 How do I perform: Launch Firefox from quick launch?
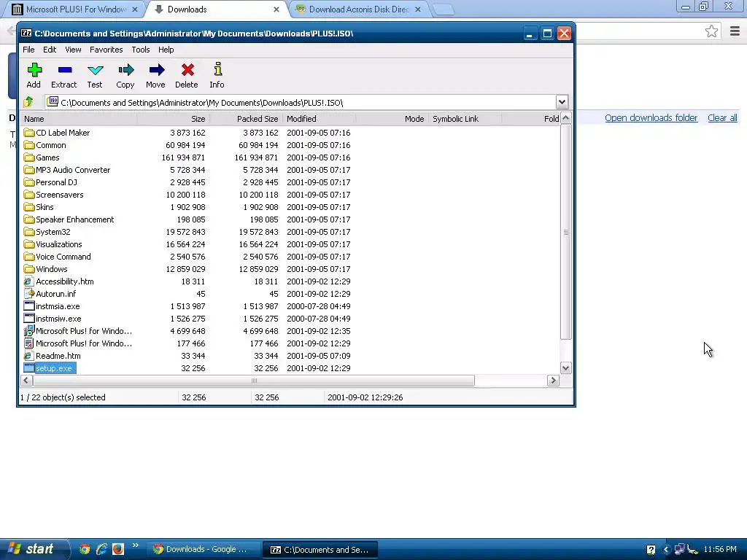pyautogui.click(x=118, y=549)
